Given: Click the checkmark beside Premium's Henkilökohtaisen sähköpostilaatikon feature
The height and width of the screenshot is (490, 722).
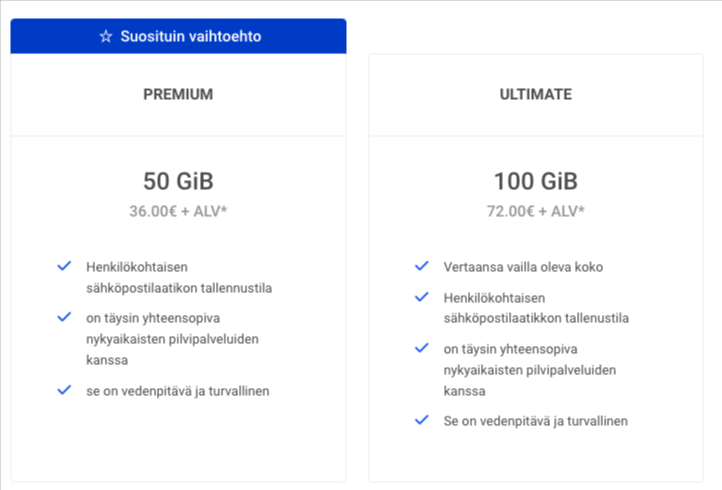Looking at the screenshot, I should click(64, 266).
